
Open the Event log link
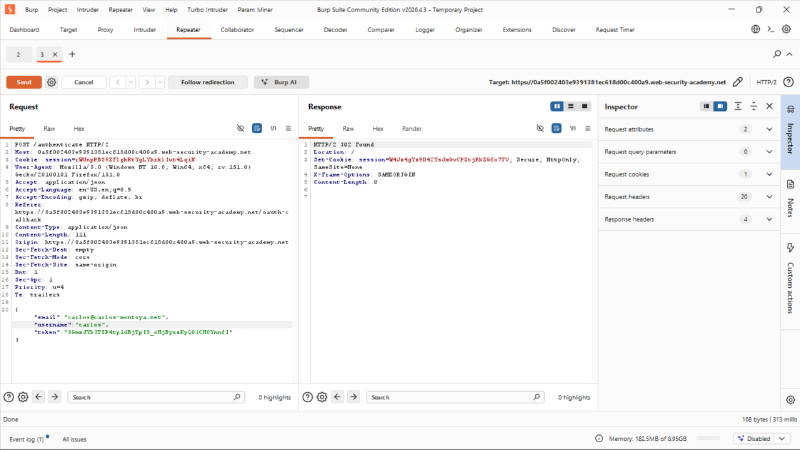coord(27,439)
